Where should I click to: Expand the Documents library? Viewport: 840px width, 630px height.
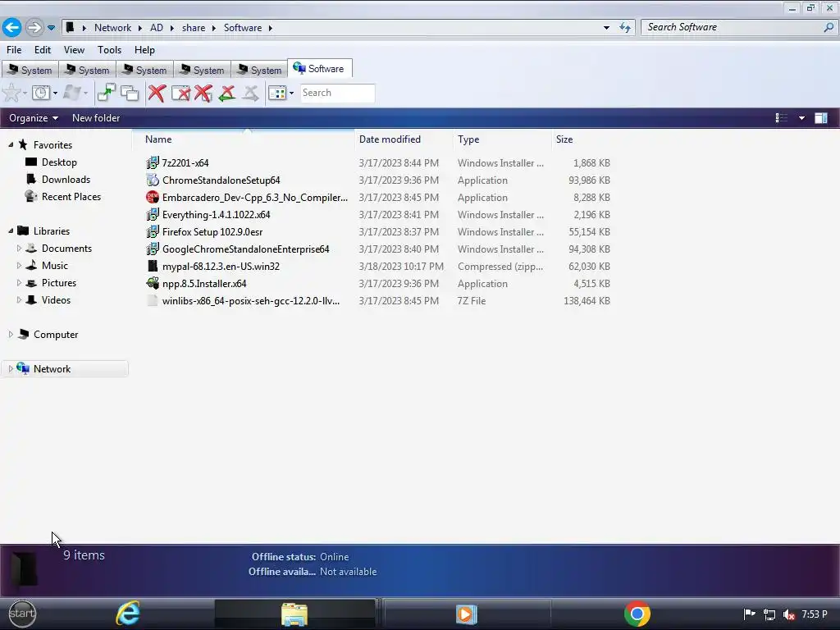pyautogui.click(x=19, y=248)
